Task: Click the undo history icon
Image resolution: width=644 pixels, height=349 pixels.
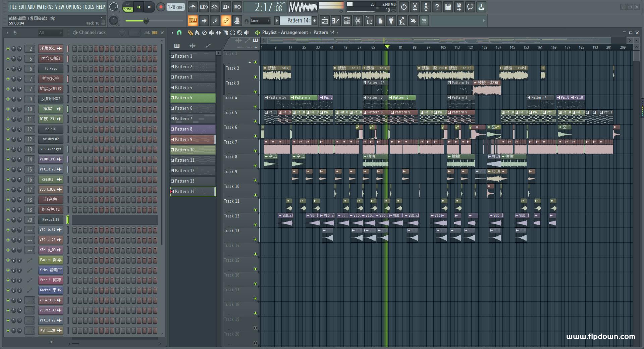Action: [x=404, y=7]
